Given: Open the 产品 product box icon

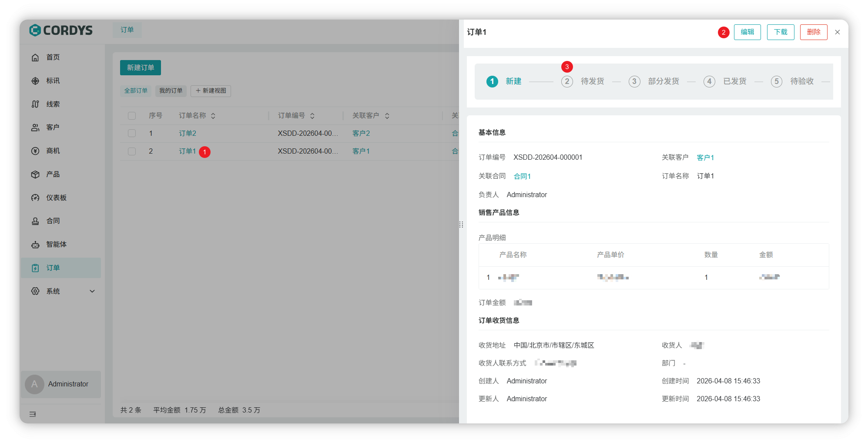Looking at the screenshot, I should tap(35, 175).
